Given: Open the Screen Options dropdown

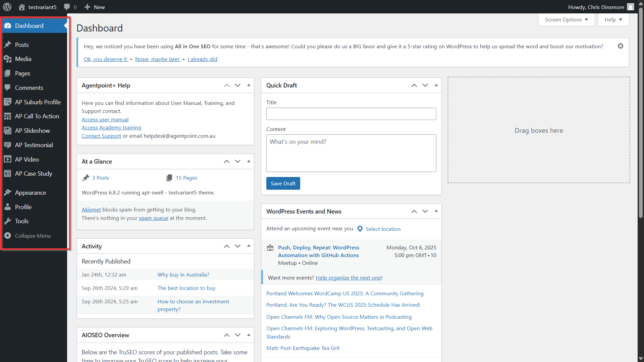Looking at the screenshot, I should click(566, 20).
